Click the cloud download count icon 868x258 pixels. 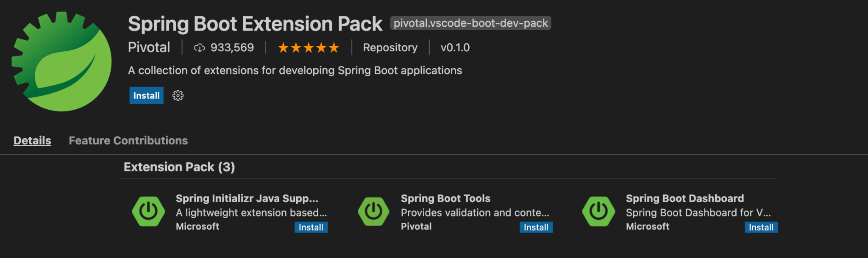click(x=199, y=48)
